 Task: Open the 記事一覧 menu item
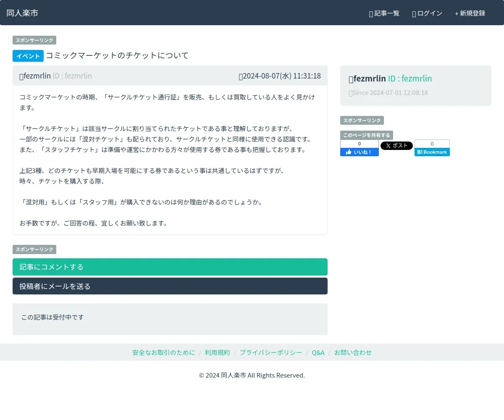[384, 13]
